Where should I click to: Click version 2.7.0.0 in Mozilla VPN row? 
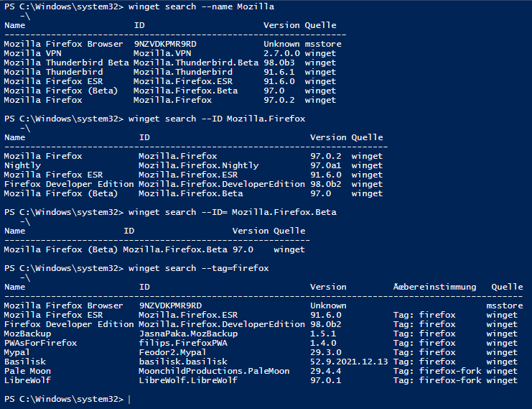281,53
